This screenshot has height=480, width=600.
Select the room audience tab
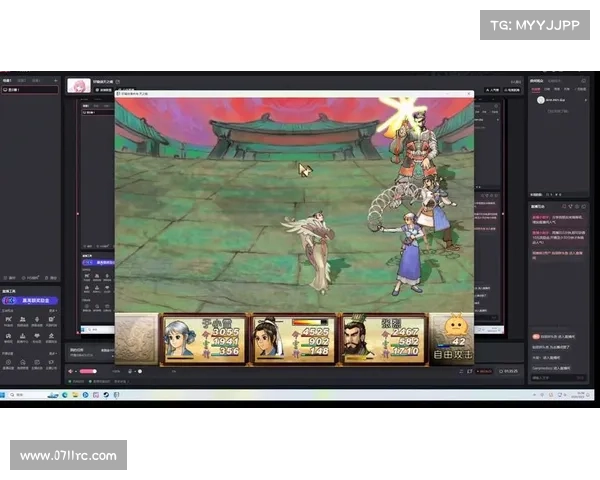(x=536, y=81)
